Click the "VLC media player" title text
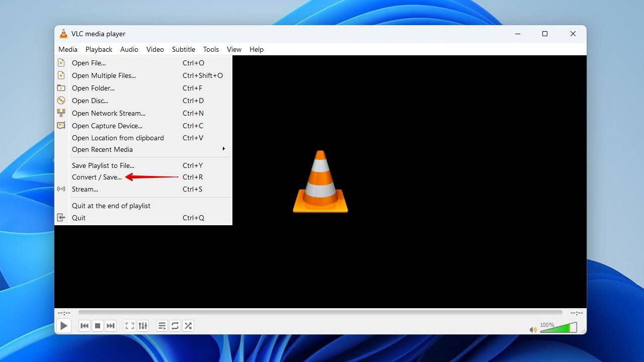Screen dimensions: 644x362 coord(98,34)
